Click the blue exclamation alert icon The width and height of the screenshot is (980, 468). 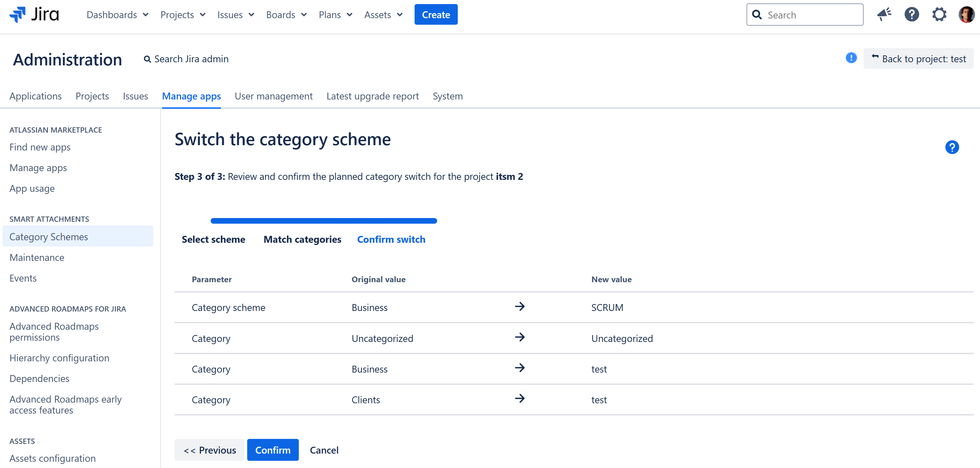point(851,58)
